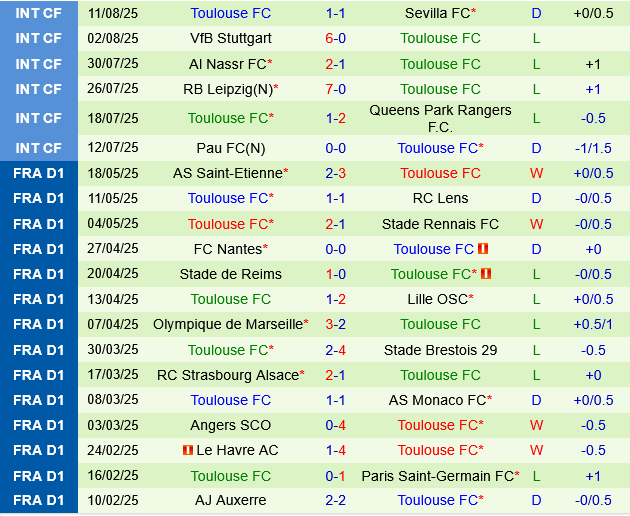Open the Al Nassr FC team page
The image size is (630, 516).
click(x=227, y=64)
